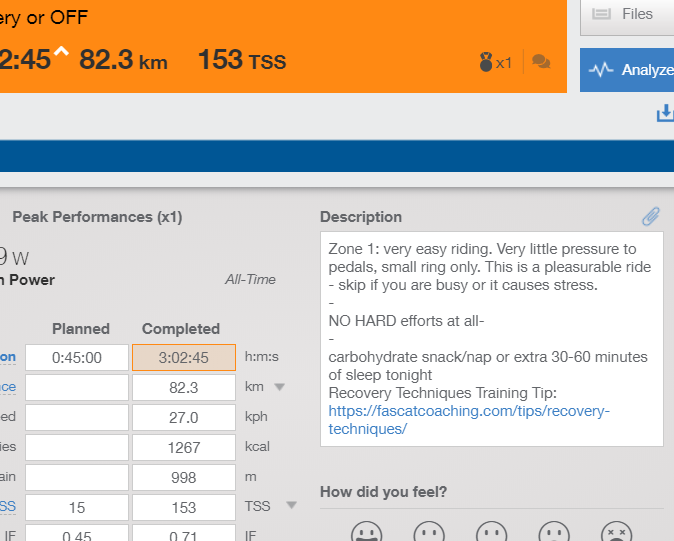Open the workout comments bubble icon

click(541, 62)
